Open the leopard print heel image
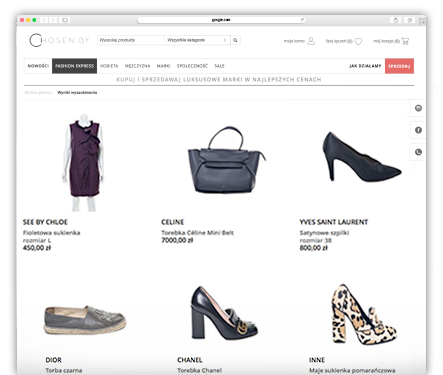The width and height of the screenshot is (443, 375). (364, 315)
